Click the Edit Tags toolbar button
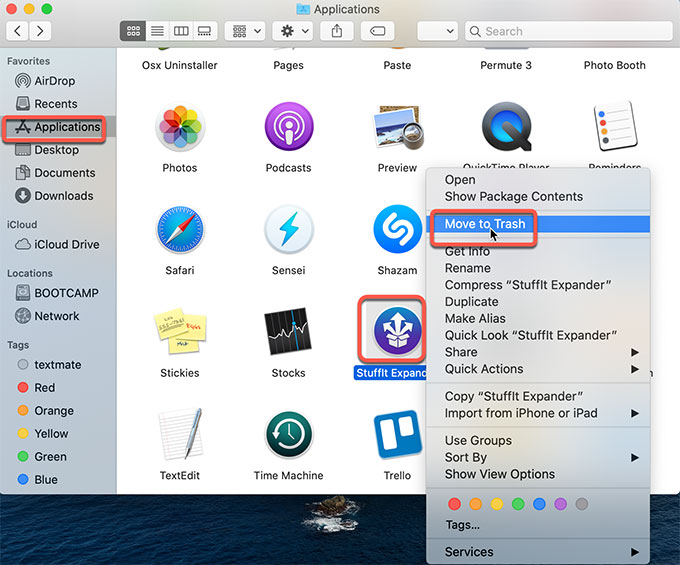The image size is (680, 565). click(x=377, y=31)
